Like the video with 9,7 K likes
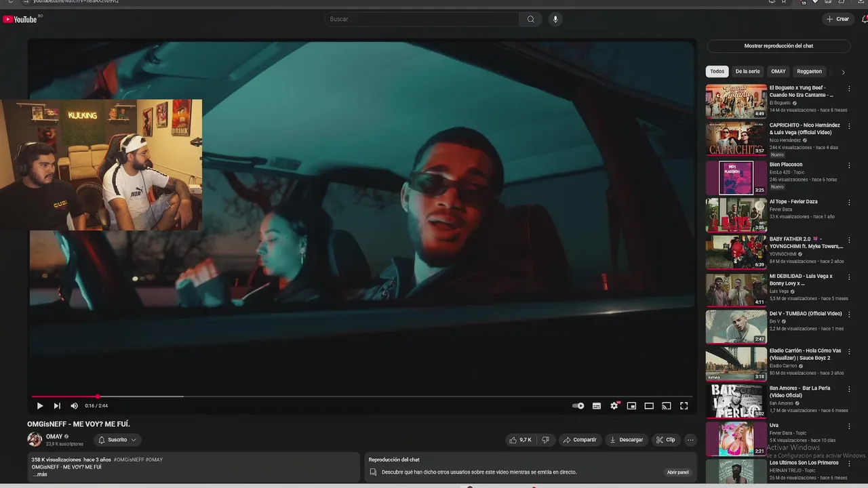 coord(520,440)
